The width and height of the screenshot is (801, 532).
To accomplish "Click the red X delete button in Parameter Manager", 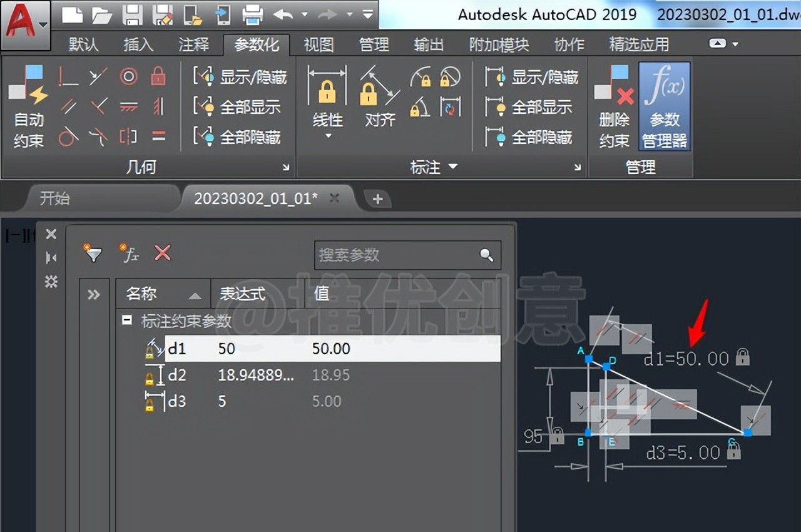I will coord(161,253).
